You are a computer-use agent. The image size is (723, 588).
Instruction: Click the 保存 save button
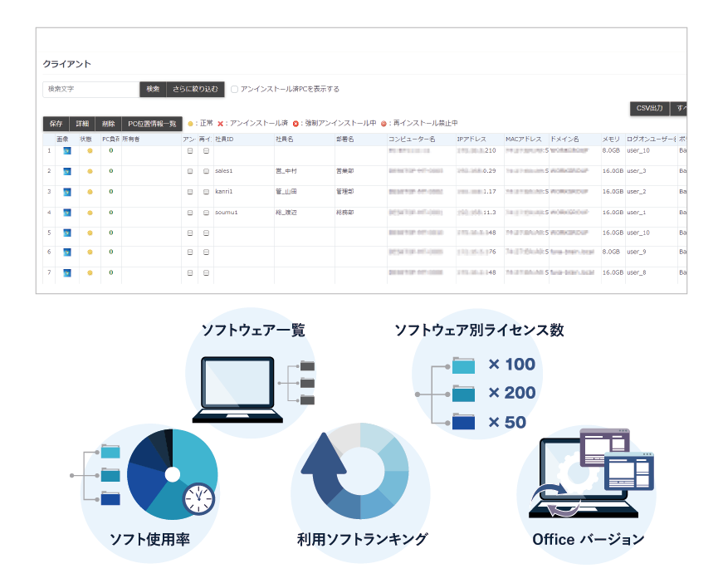point(56,124)
